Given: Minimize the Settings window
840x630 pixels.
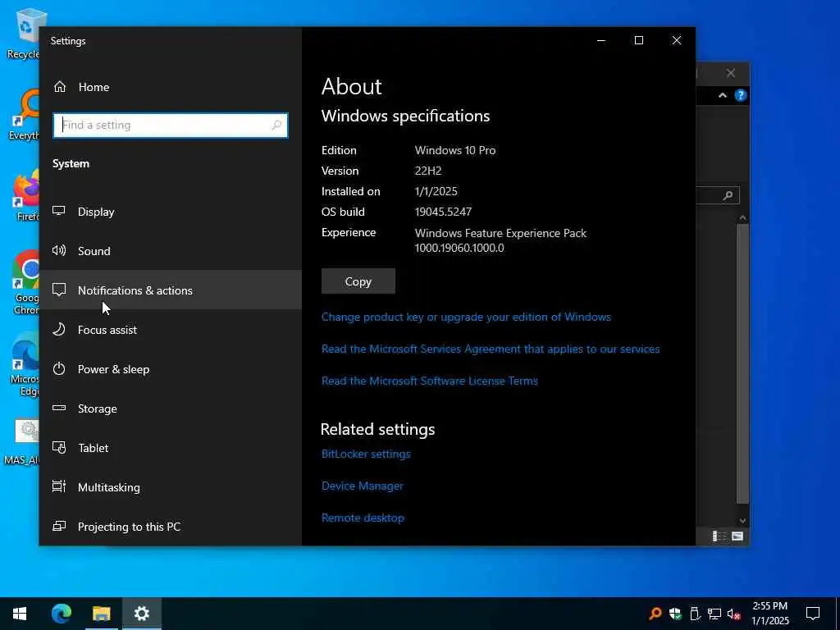Looking at the screenshot, I should [x=601, y=40].
